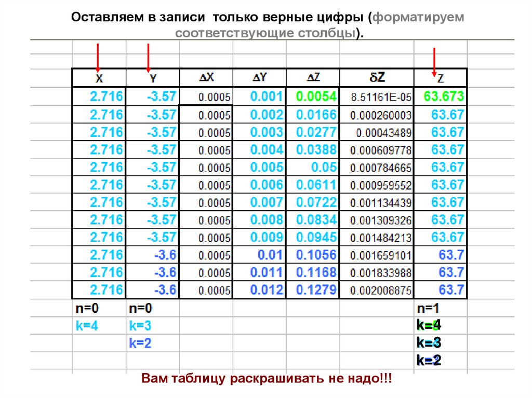Select ΔY cell 0.007

coord(260,202)
